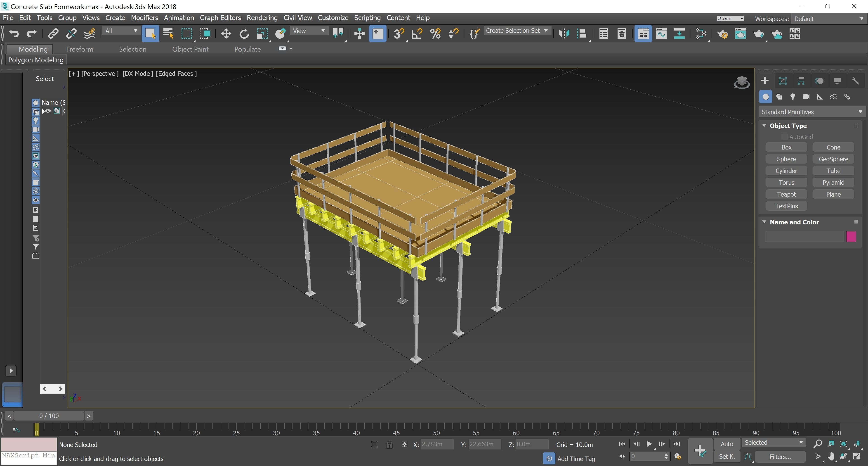The image size is (868, 466).
Task: Click the Unlink Selection icon
Action: pos(71,33)
